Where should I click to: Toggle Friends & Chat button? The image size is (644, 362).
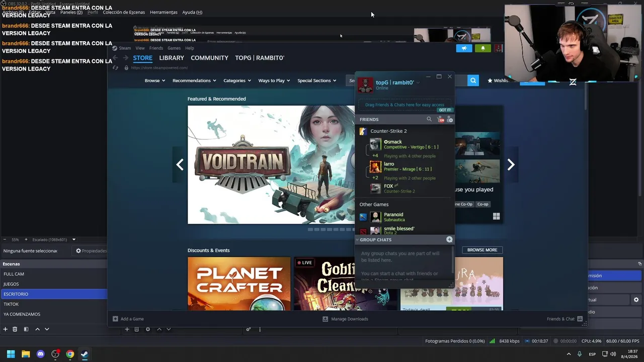coord(565,319)
